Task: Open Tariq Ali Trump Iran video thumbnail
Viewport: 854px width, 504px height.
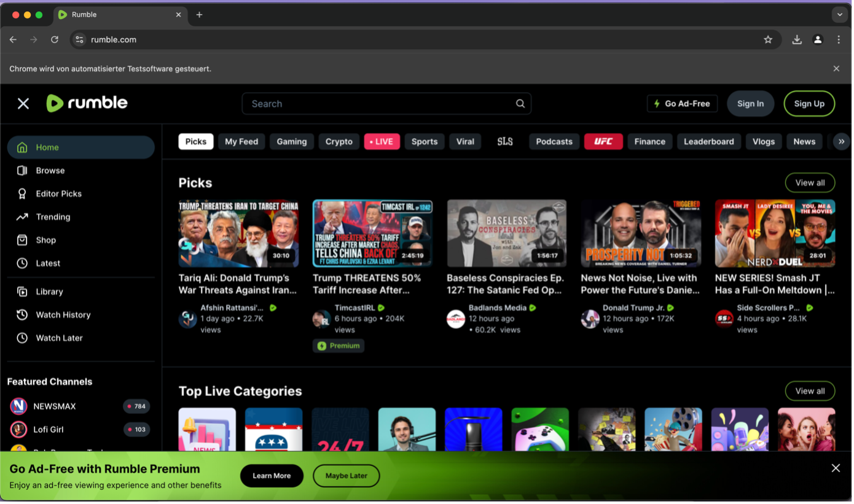Action: (238, 233)
